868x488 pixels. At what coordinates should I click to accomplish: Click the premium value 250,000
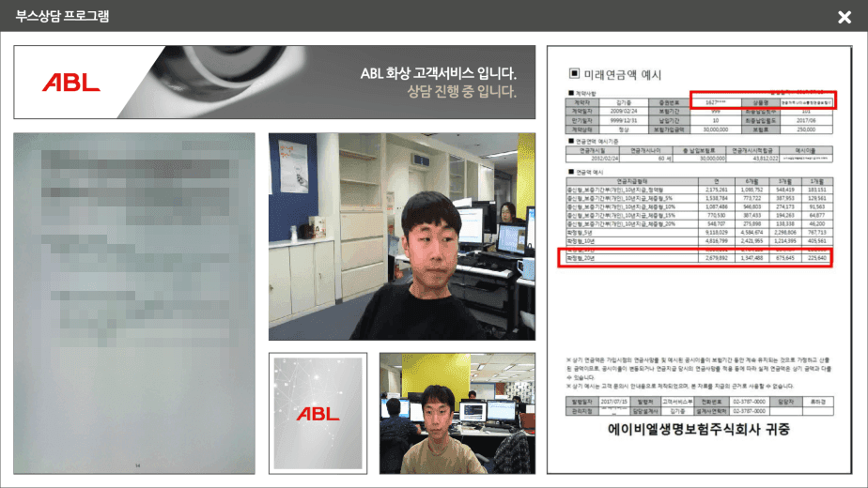806,130
